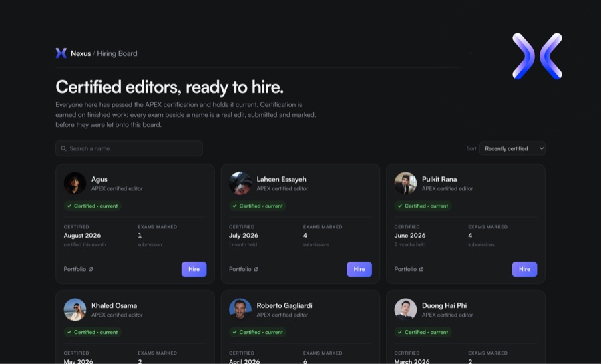
Task: Click the checkmark icon in Duong Hai Phi's badge
Action: click(400, 332)
